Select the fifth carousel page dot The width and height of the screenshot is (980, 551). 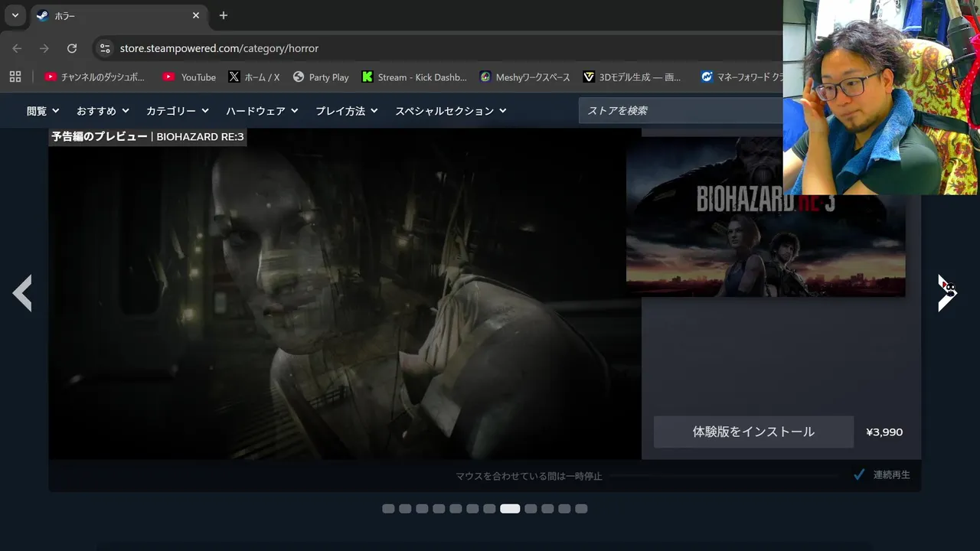tap(456, 509)
